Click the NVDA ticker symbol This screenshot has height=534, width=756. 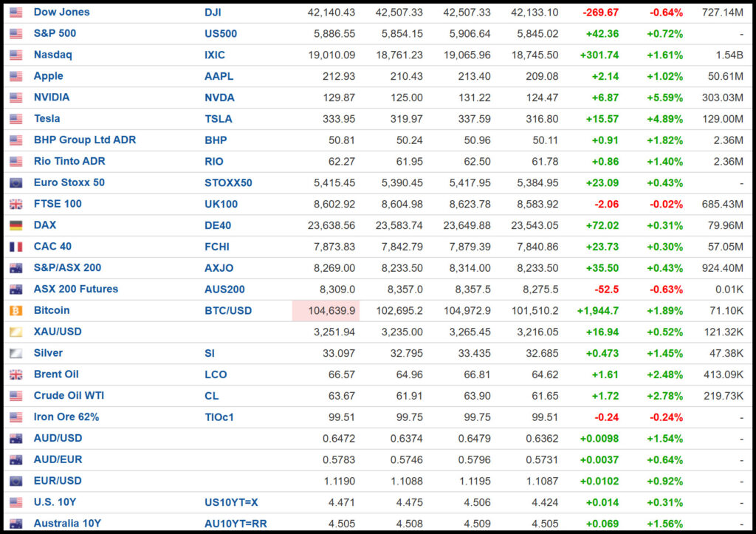219,97
